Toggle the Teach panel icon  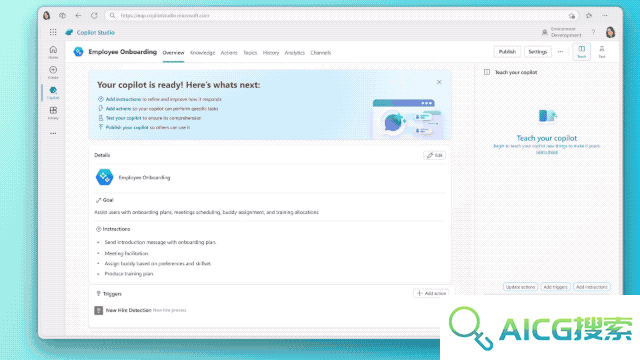582,52
